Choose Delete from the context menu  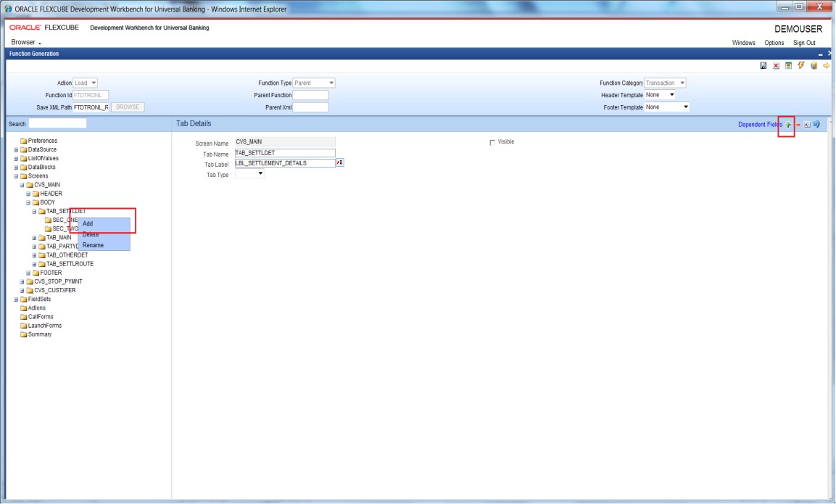coord(104,235)
